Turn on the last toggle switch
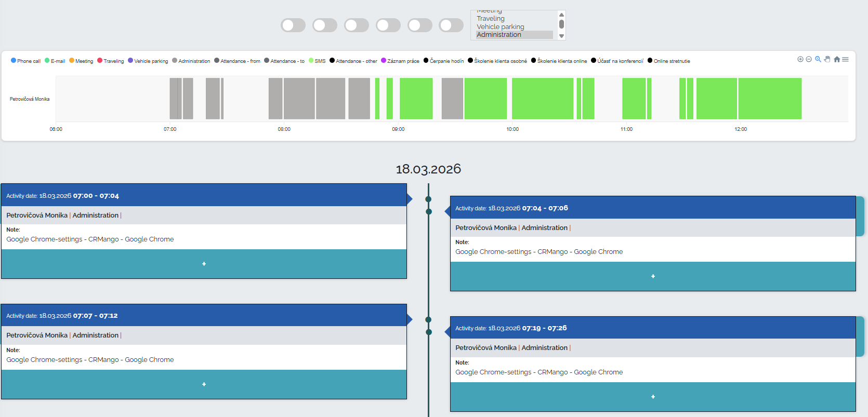 click(x=451, y=25)
